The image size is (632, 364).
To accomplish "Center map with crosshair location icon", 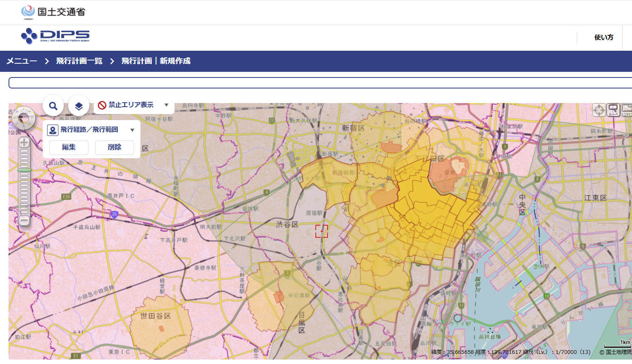I will coord(599,110).
